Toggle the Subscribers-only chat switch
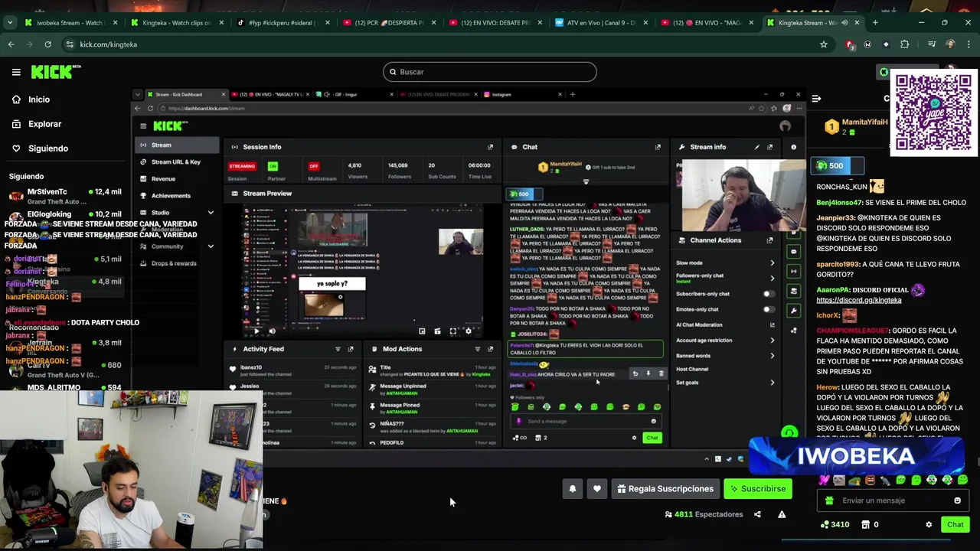Screen dimensions: 980x551 point(768,294)
